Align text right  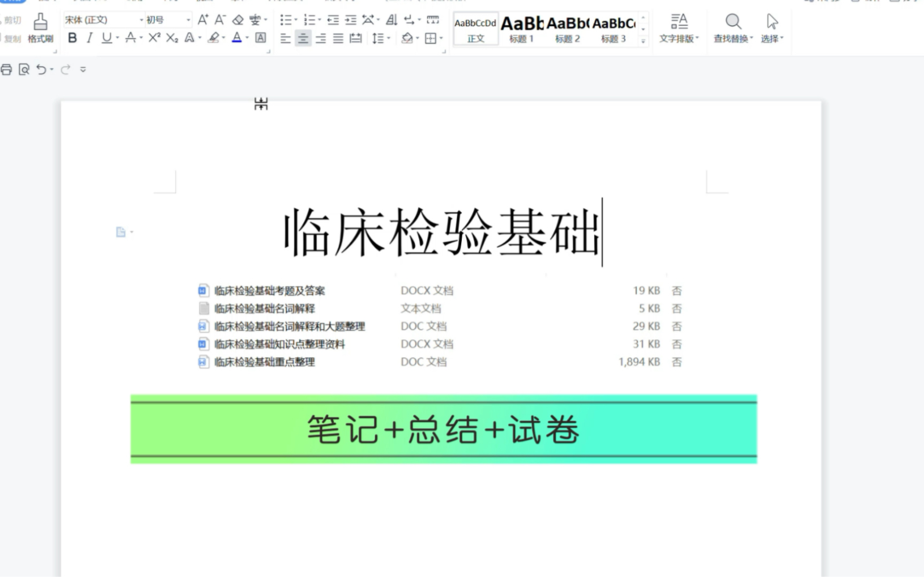point(320,38)
